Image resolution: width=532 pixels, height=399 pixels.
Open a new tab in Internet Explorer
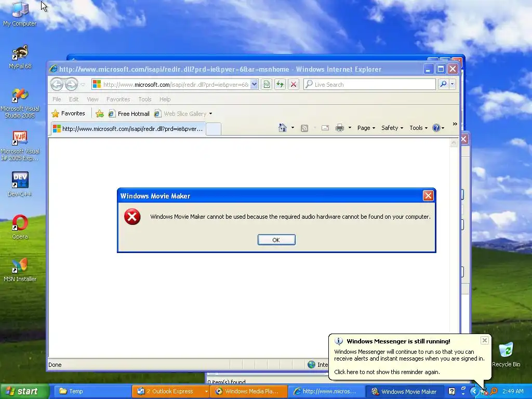pyautogui.click(x=214, y=129)
